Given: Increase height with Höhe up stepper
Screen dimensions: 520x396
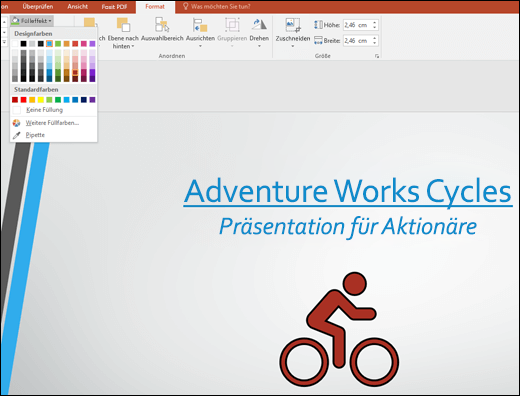Looking at the screenshot, I should 375,23.
